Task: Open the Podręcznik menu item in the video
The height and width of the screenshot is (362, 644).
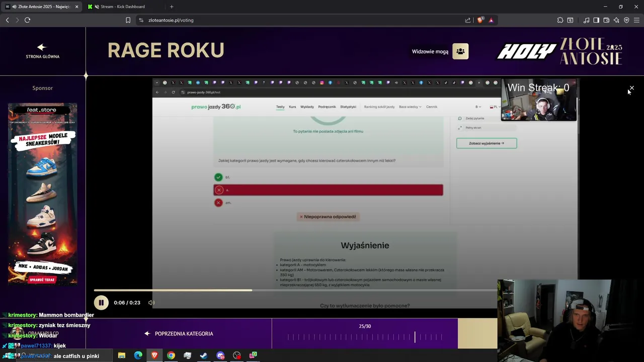Action: (327, 107)
